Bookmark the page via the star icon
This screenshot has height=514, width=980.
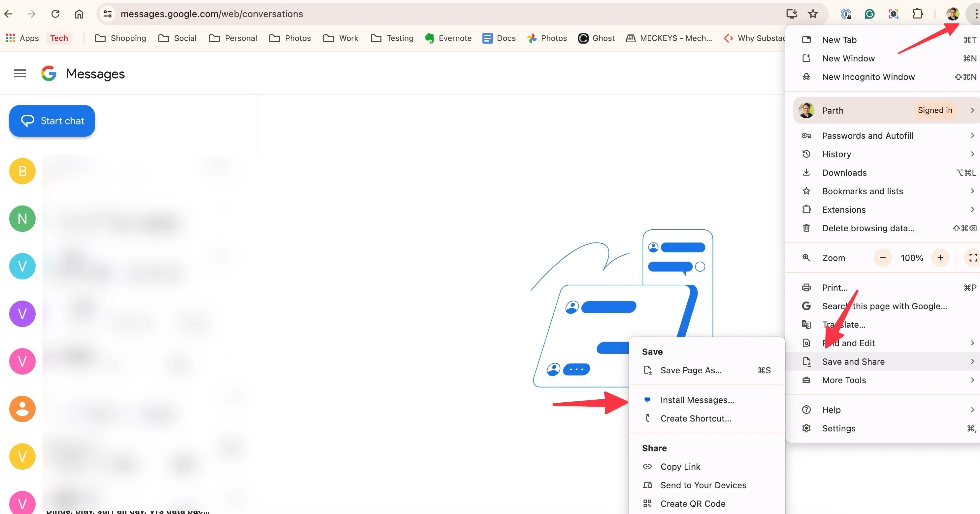point(813,14)
